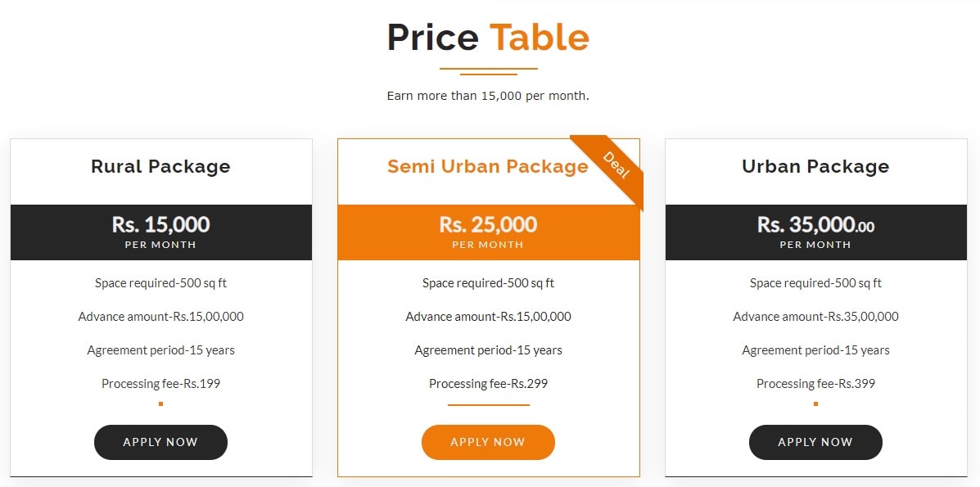Click the Semi Urban Package title
Viewport: 980px width, 487px height.
(487, 166)
